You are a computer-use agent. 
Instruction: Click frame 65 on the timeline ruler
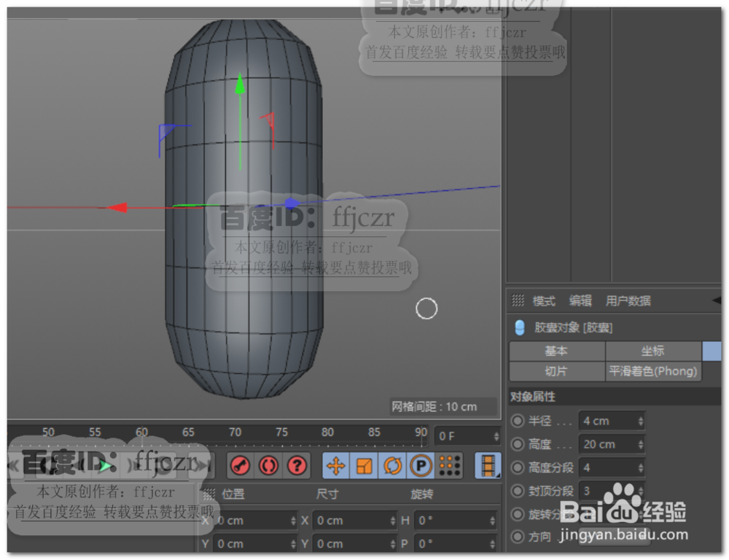188,432
